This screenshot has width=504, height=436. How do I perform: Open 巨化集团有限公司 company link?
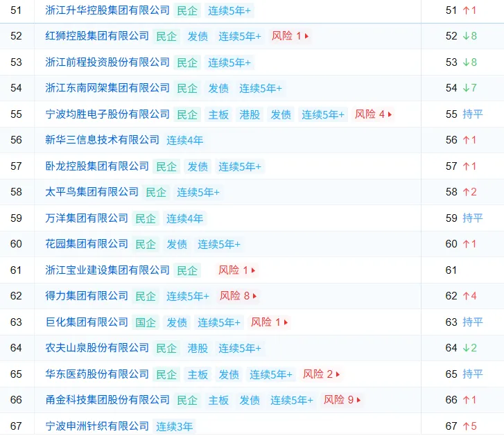coord(87,322)
